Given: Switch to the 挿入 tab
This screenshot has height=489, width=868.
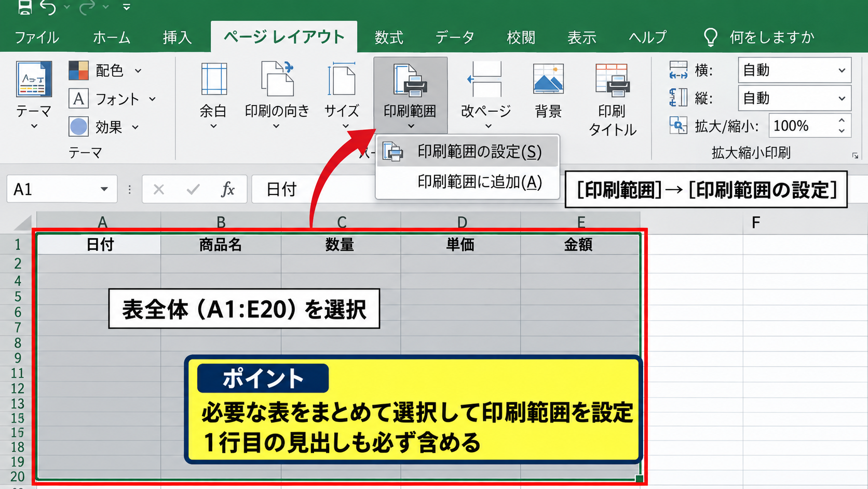Looking at the screenshot, I should (x=178, y=37).
